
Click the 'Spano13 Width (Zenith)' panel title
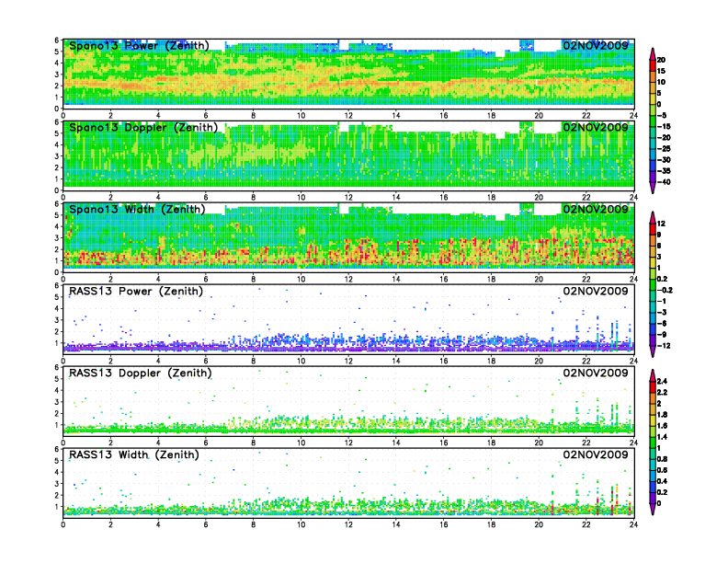pos(137,210)
